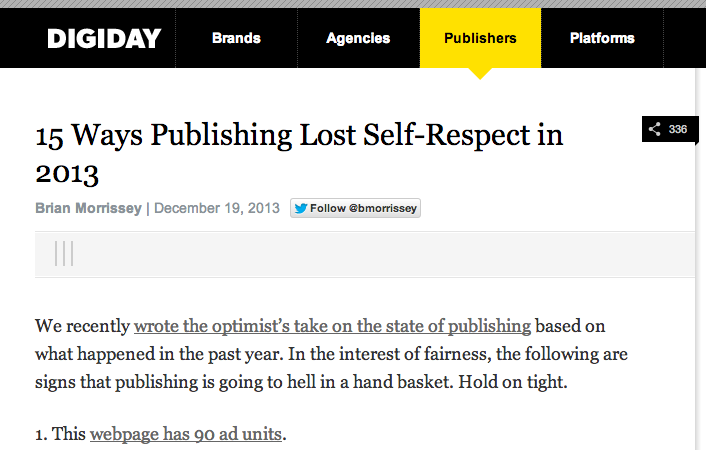Click the yellow pointer arrow under Publishers
This screenshot has height=450, width=706.
coord(480,73)
